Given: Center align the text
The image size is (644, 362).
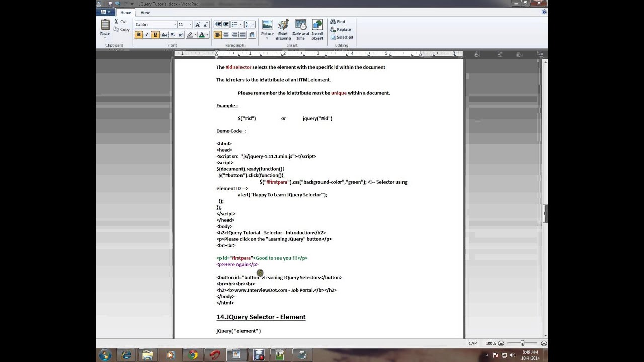Looking at the screenshot, I should click(226, 35).
